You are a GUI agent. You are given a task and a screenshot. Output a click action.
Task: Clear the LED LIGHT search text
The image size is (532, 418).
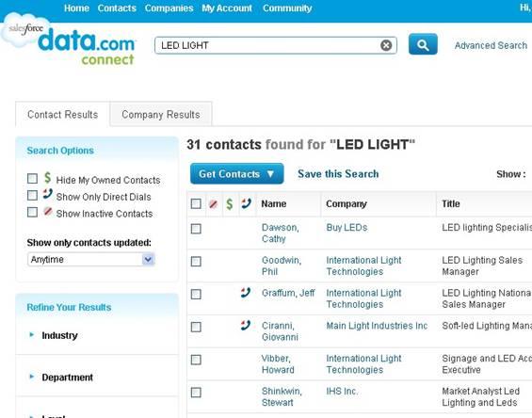pos(386,45)
